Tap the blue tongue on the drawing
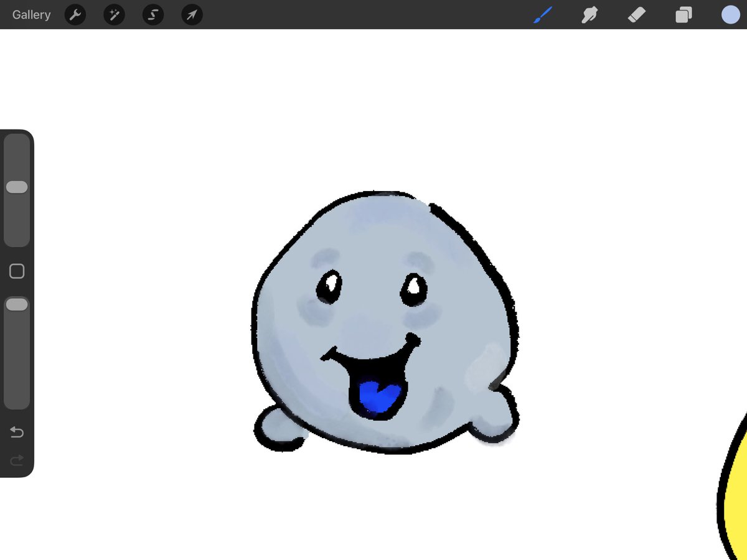747x560 pixels. coord(380,398)
